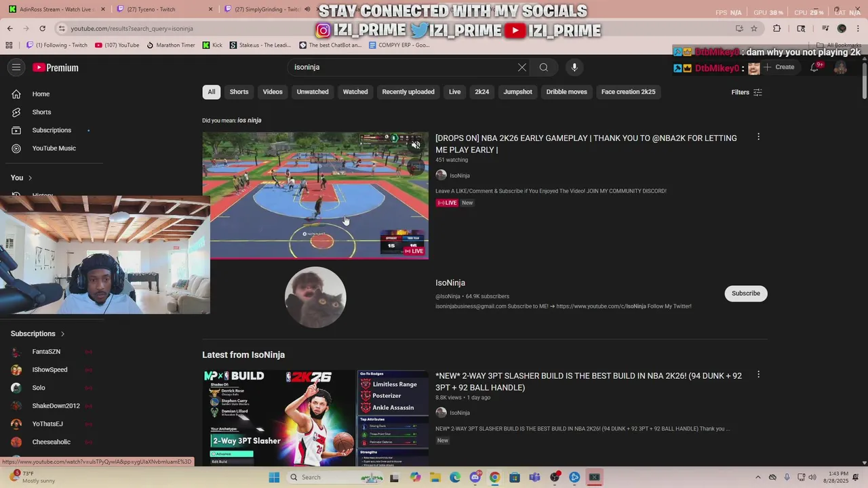The width and height of the screenshot is (868, 488).
Task: Open the COMPYY ERP bookmark
Action: pyautogui.click(x=399, y=45)
